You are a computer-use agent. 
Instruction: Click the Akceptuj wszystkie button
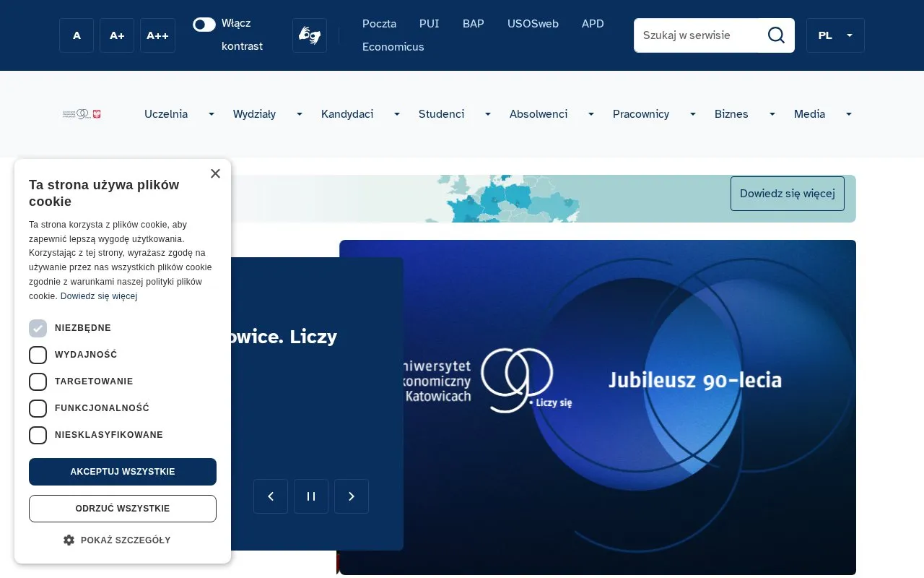(123, 472)
